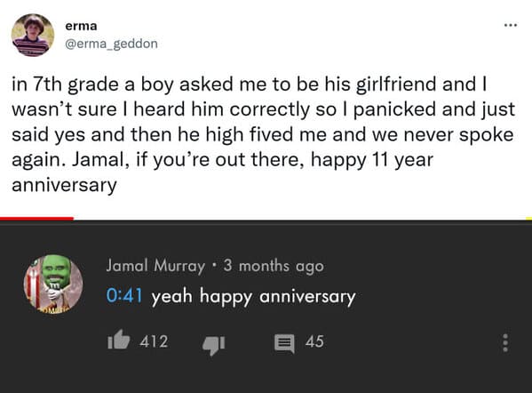Like Jamal Murray's comment with thumbs up

[x=118, y=340]
